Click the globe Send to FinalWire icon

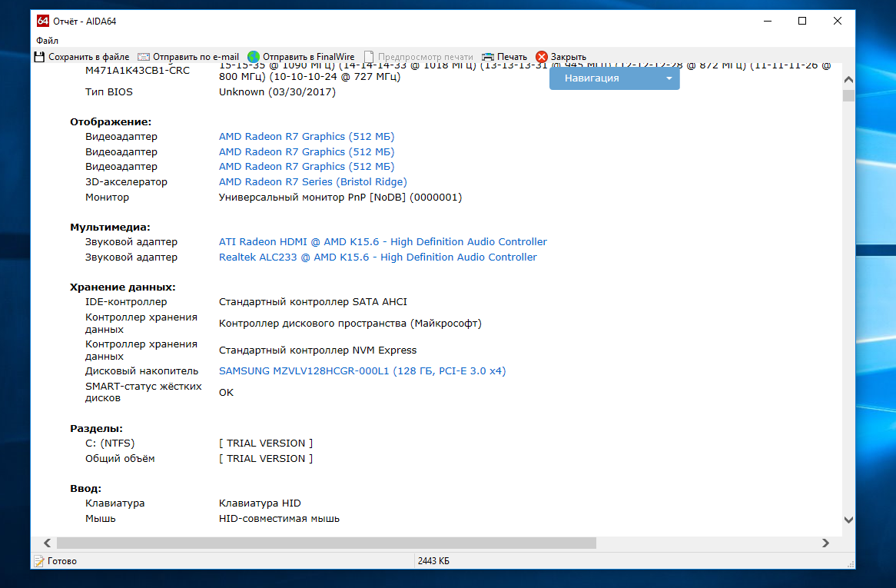coord(254,57)
